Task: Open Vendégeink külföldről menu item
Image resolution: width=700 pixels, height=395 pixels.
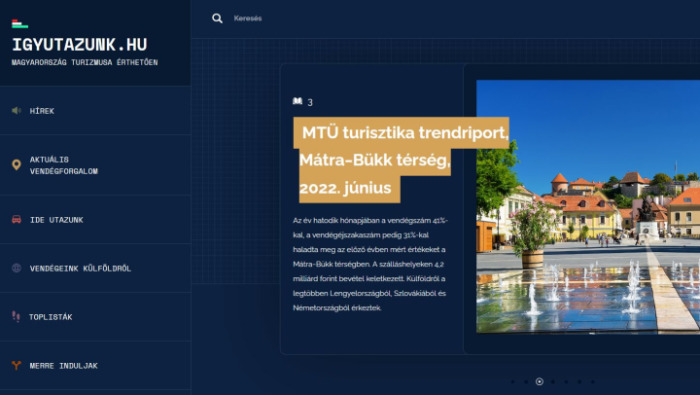Action: tap(80, 269)
